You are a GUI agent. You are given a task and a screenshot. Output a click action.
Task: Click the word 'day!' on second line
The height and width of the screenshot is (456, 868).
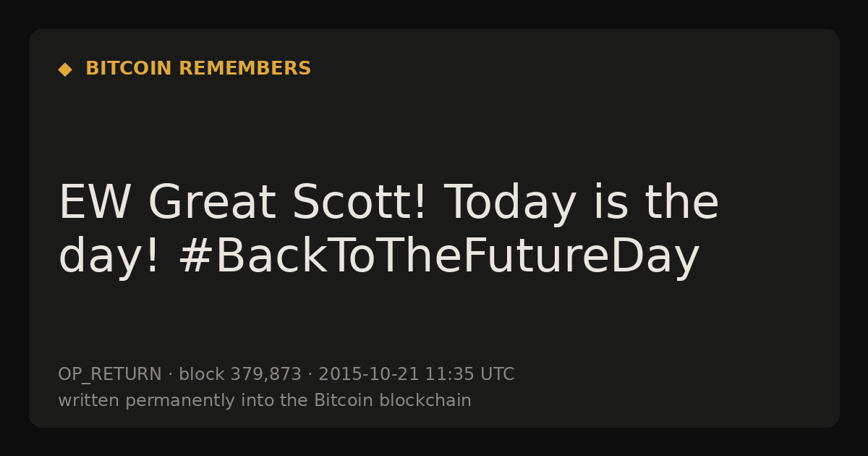[109, 258]
